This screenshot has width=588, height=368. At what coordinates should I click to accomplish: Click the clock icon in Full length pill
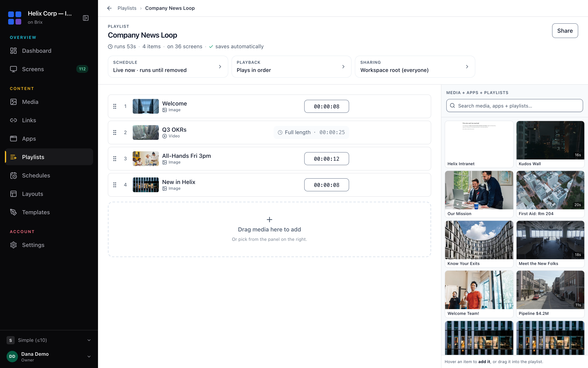coord(280,132)
